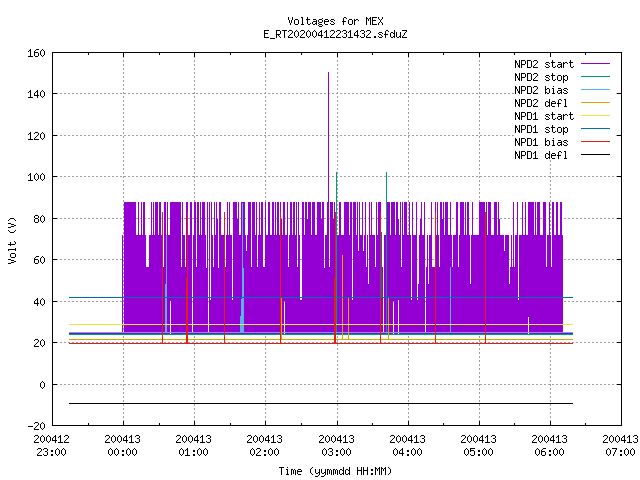Click the "Voltages for MEX" chart title
640x480 pixels.
pos(335,21)
